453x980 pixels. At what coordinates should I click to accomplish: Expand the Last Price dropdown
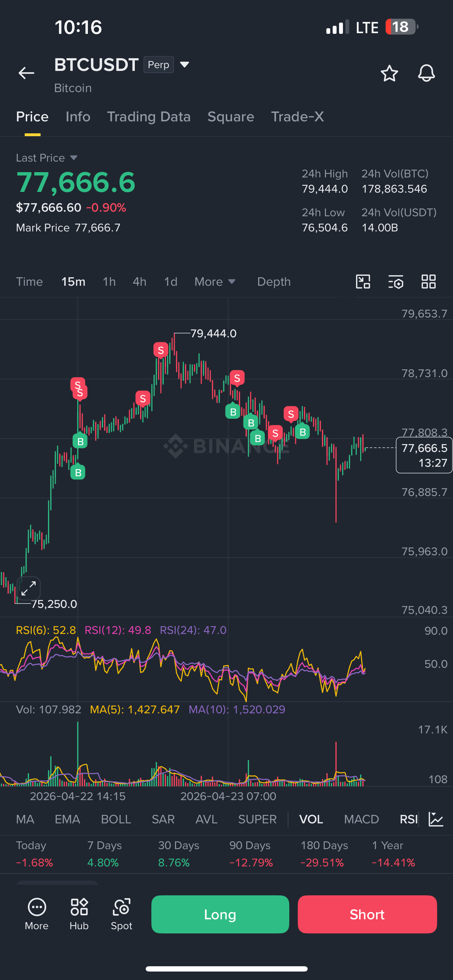(74, 157)
